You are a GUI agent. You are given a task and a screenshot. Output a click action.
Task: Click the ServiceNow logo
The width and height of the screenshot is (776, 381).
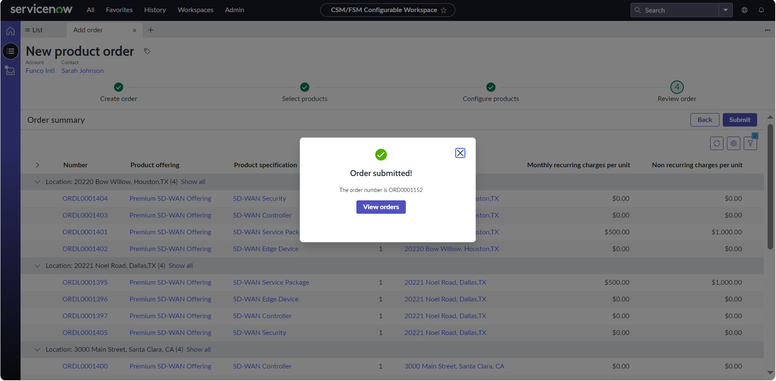[x=41, y=9]
